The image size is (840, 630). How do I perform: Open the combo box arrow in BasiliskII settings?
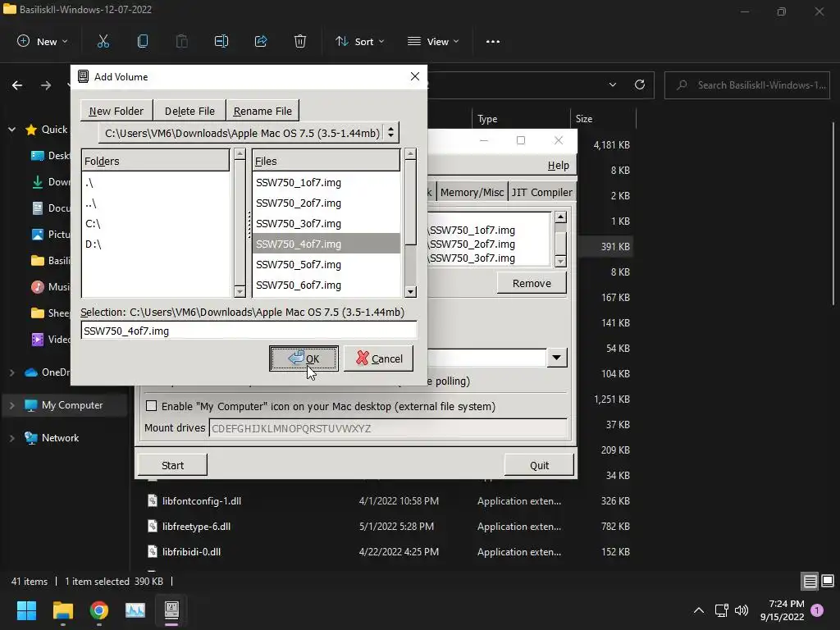click(x=557, y=358)
